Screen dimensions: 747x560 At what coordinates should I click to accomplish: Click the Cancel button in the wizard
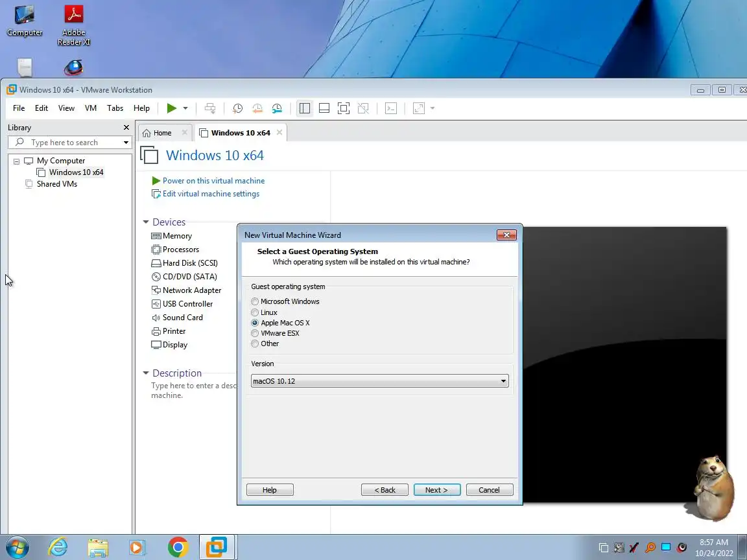click(x=490, y=490)
